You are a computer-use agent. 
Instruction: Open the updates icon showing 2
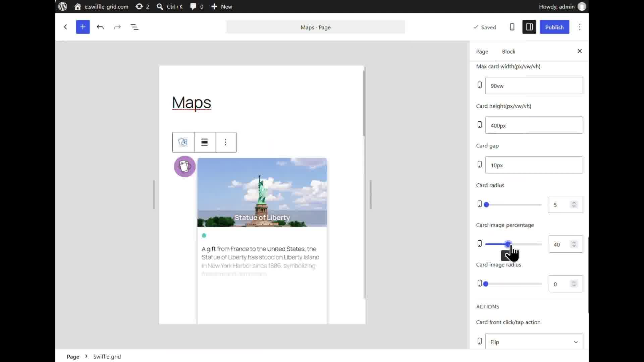tap(142, 6)
